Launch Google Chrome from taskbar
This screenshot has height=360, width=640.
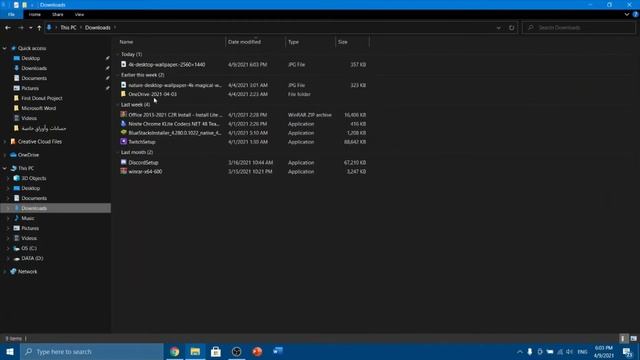(175, 351)
